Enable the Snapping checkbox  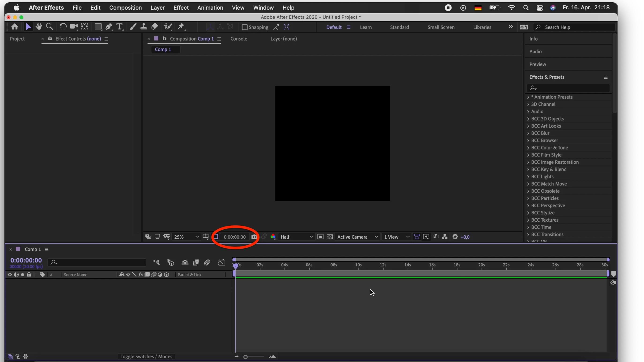click(245, 27)
